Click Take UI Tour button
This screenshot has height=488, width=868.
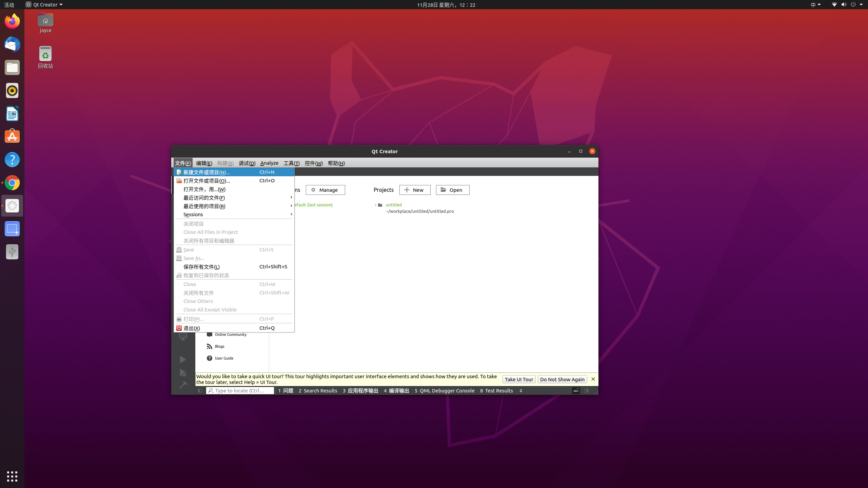point(519,380)
